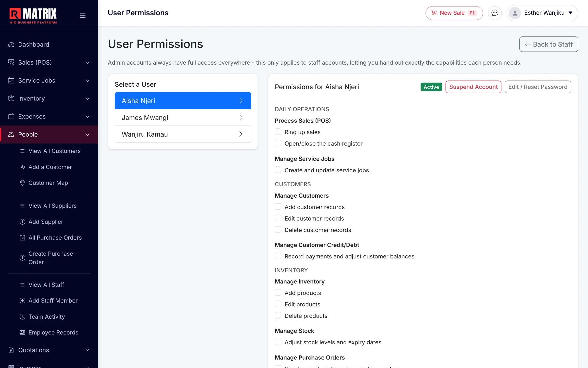Enable the Ring up sales checkbox
The width and height of the screenshot is (588, 368).
click(x=278, y=132)
